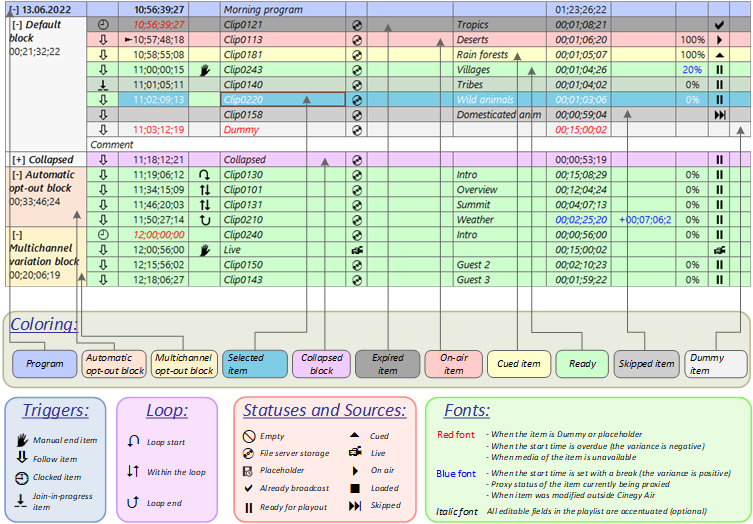This screenshot has height=524, width=753.
Task: Click the Statuses and Sources heading
Action: [x=324, y=411]
